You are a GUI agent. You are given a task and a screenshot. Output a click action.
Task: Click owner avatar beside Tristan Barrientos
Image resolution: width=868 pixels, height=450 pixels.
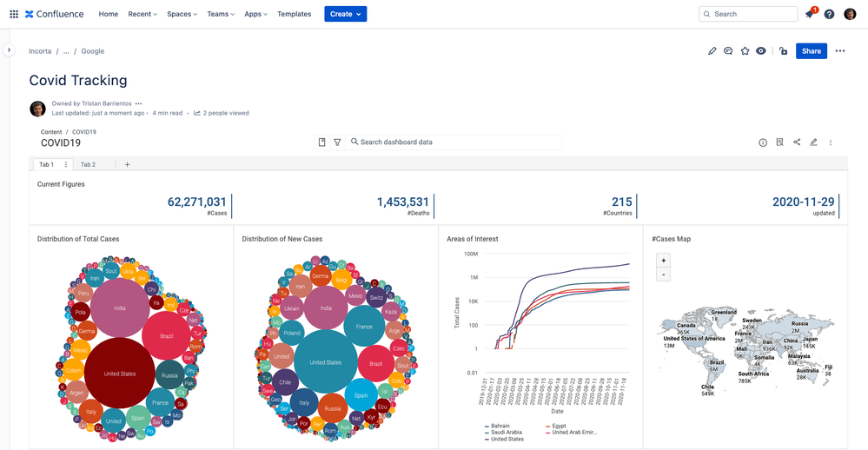pyautogui.click(x=37, y=109)
